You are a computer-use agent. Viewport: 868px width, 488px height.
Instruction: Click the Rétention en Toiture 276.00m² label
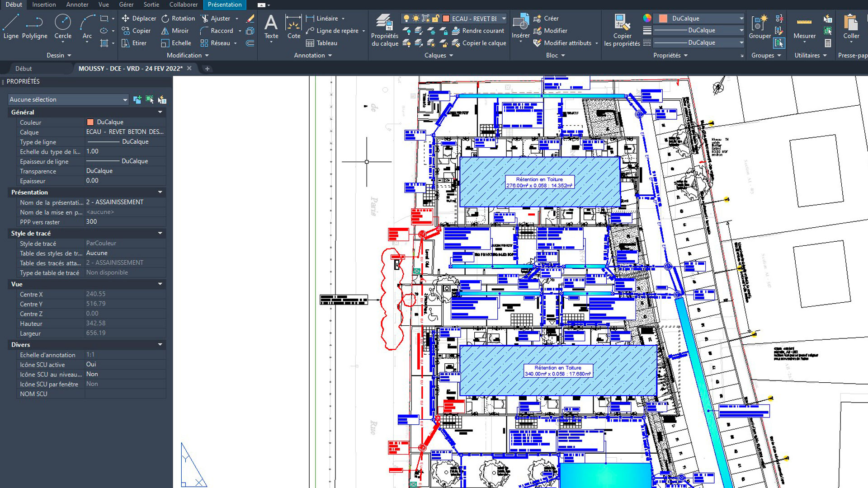[x=539, y=183]
